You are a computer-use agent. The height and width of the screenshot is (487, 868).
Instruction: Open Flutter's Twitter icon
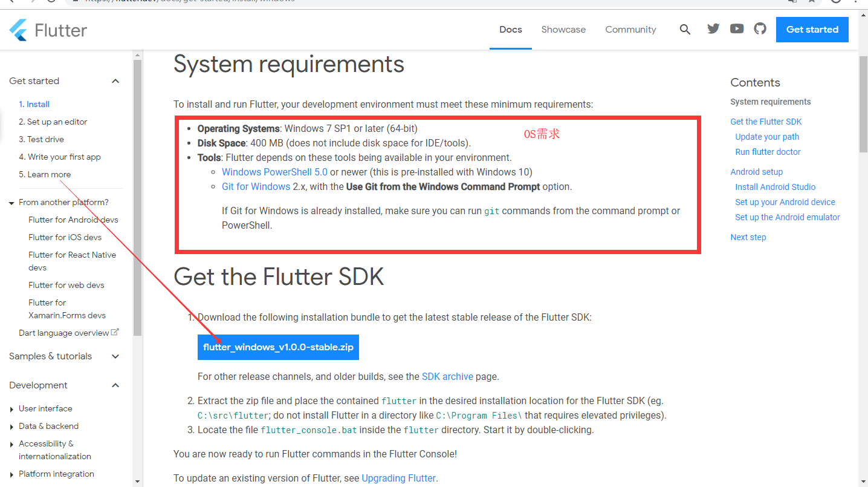(x=713, y=28)
